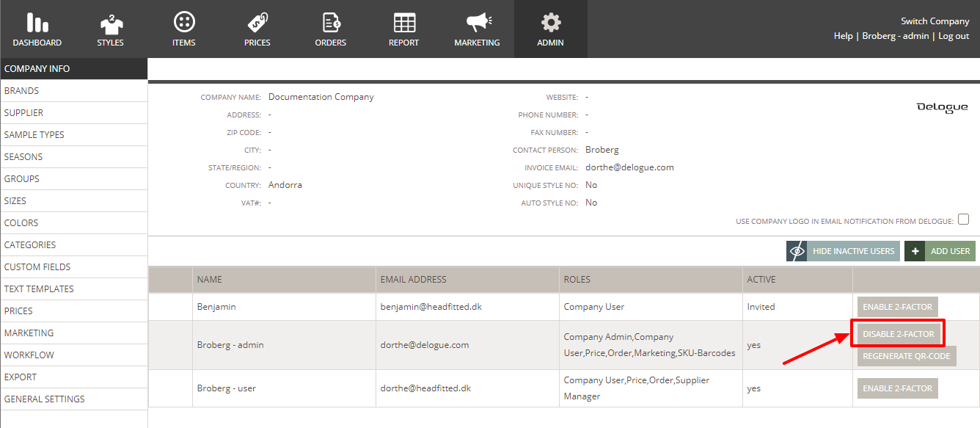Select Brands in the left sidebar
This screenshot has height=428, width=980.
(22, 91)
